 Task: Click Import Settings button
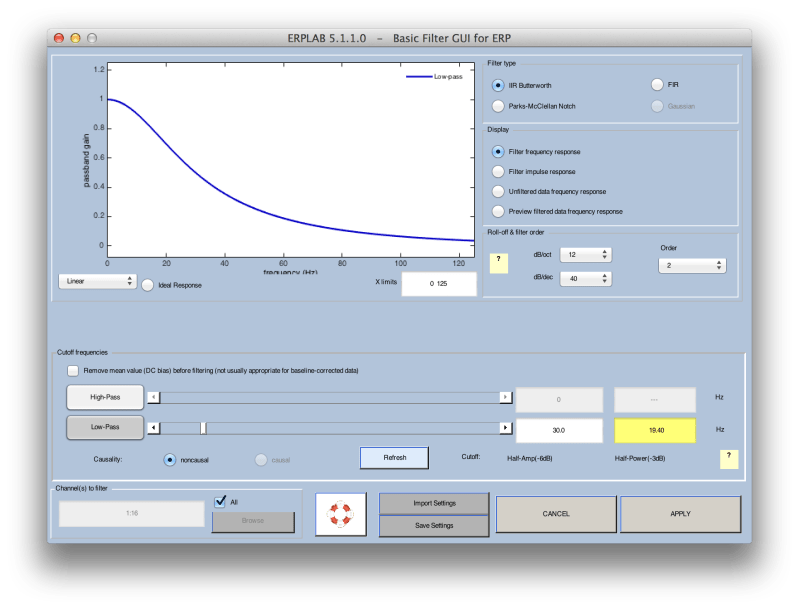434,504
